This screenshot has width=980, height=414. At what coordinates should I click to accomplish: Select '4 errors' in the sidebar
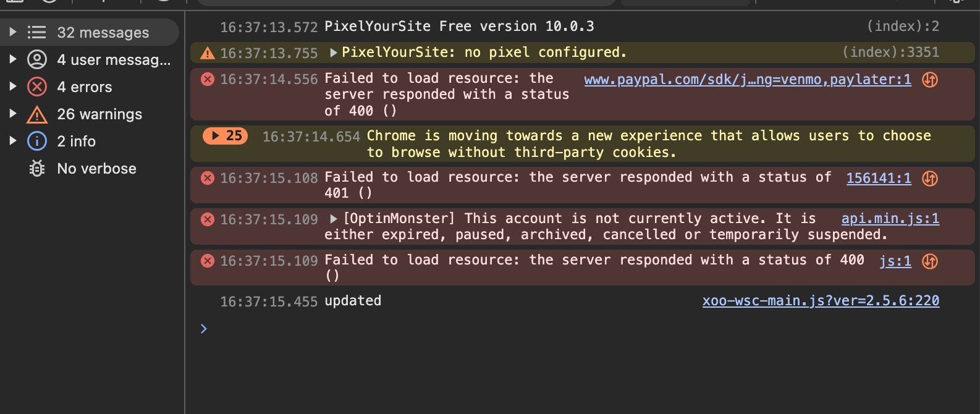(84, 87)
